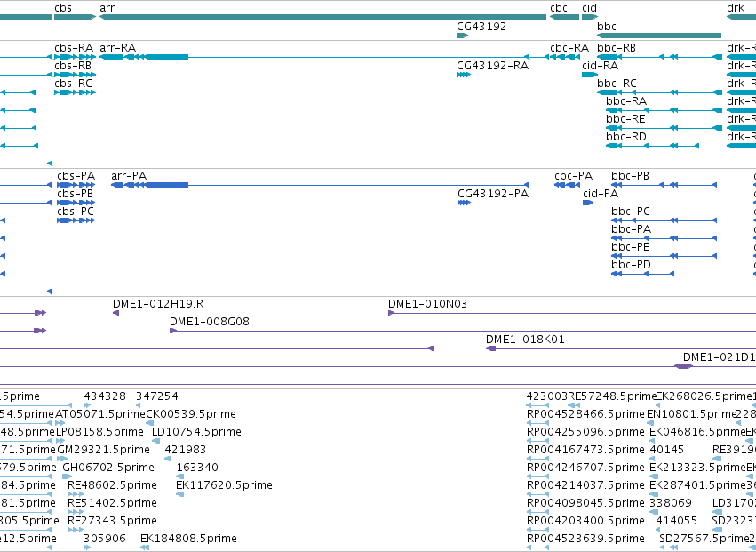The width and height of the screenshot is (756, 552).
Task: Click EST GM29321.5prime
Action: point(104,450)
